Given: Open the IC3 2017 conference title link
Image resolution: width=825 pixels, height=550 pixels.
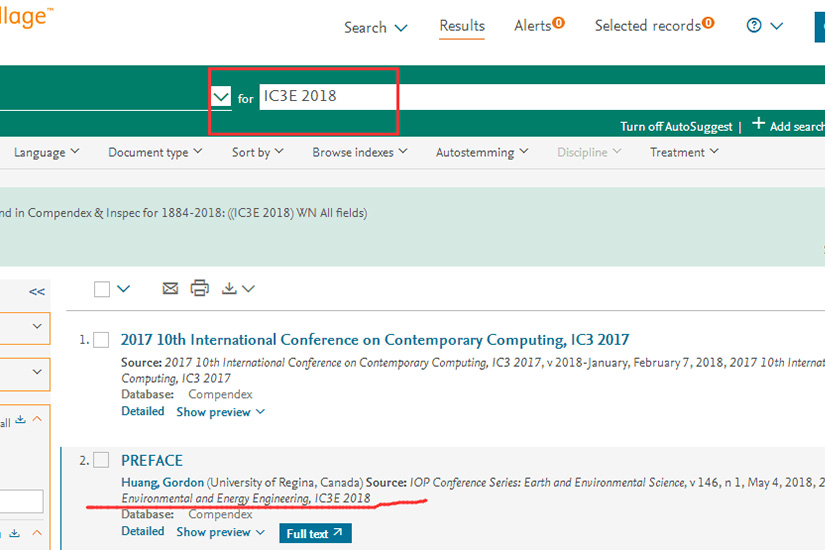Looking at the screenshot, I should point(375,340).
